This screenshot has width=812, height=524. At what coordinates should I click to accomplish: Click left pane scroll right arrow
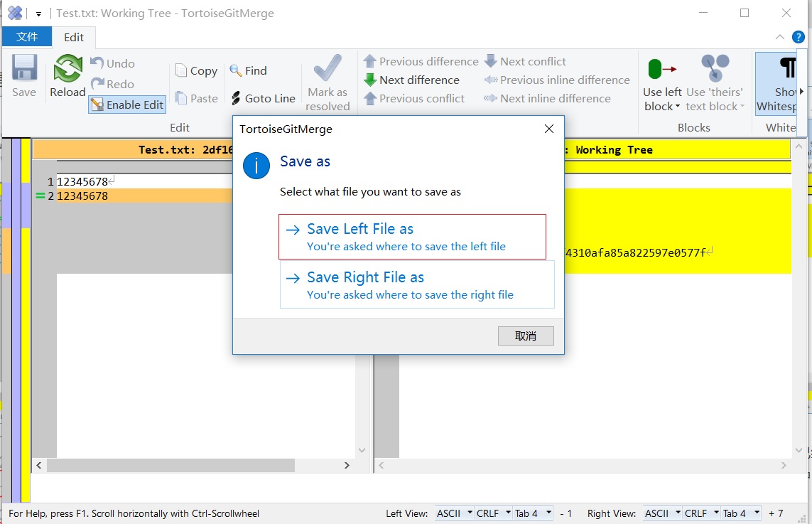coord(347,466)
